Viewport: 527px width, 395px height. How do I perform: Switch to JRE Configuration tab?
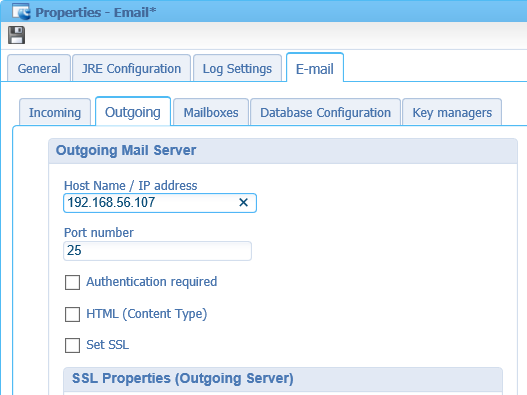(131, 69)
